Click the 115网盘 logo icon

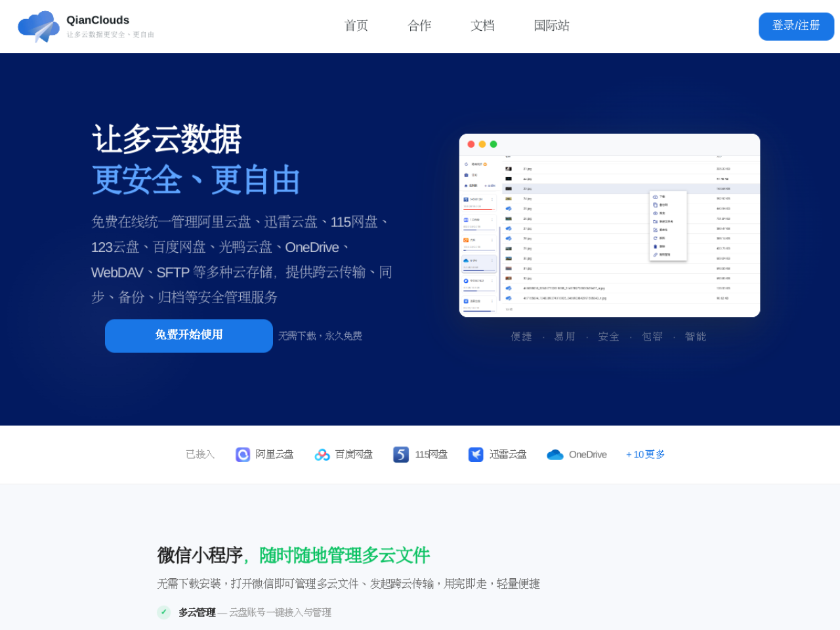coord(401,455)
